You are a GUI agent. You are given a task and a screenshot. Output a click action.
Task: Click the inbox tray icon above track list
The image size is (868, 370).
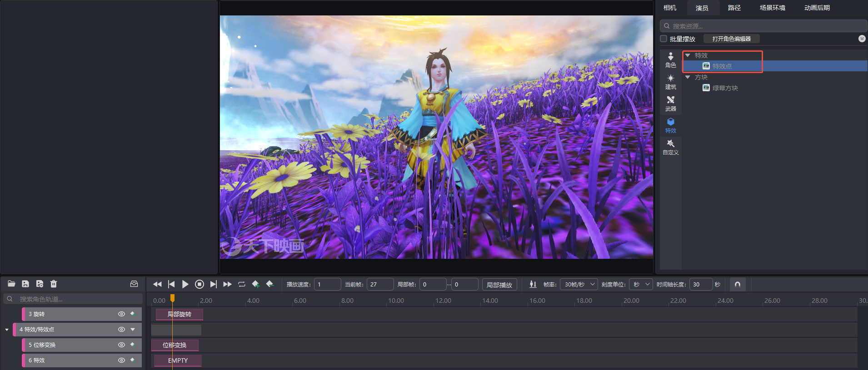[134, 284]
